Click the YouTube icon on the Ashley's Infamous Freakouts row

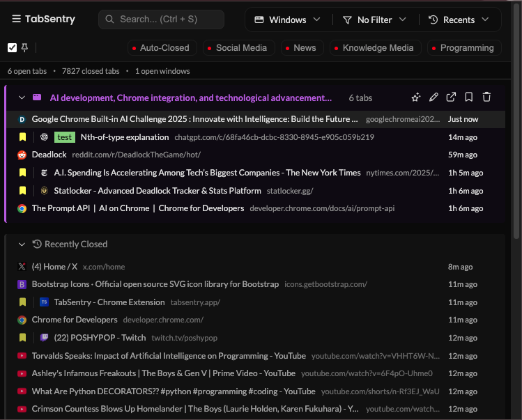[x=22, y=373]
